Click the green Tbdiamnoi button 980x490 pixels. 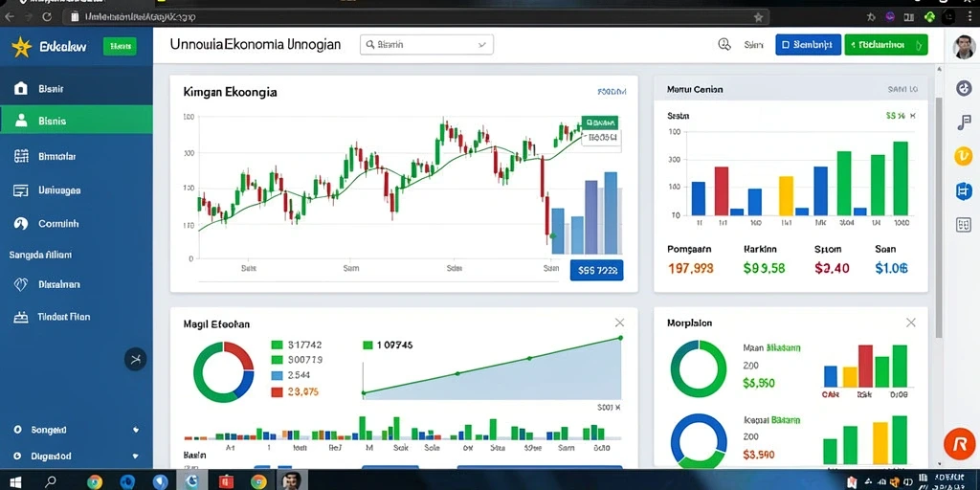[x=886, y=44]
